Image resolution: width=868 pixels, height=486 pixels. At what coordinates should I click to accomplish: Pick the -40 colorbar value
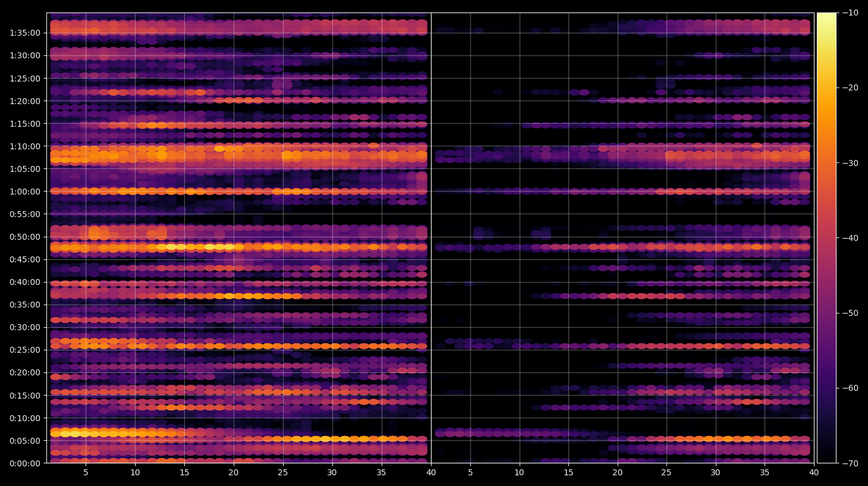[x=850, y=238]
